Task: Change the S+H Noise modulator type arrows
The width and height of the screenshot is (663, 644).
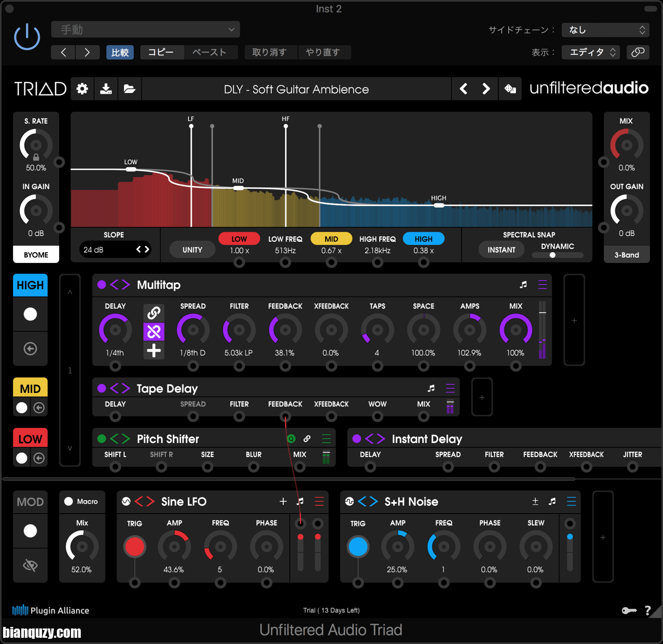Action: point(368,501)
